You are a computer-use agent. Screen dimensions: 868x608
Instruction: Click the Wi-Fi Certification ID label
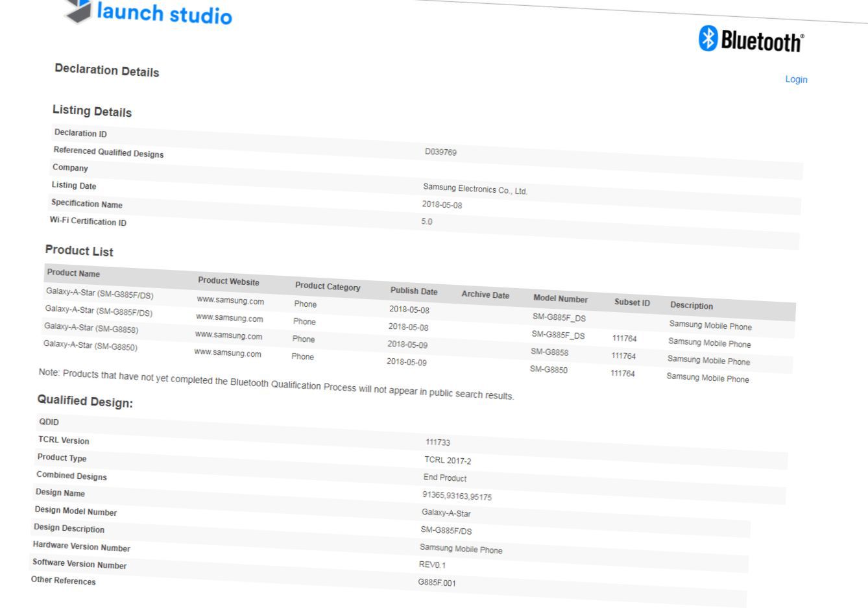(x=88, y=221)
